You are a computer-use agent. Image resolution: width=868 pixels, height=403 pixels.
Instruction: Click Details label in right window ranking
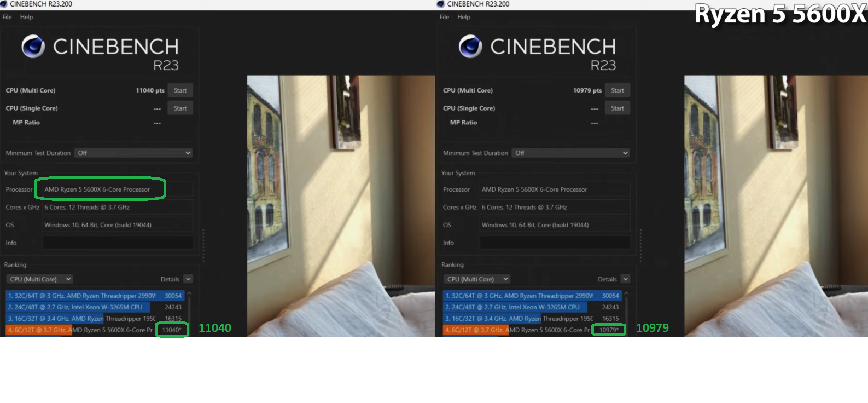(607, 279)
